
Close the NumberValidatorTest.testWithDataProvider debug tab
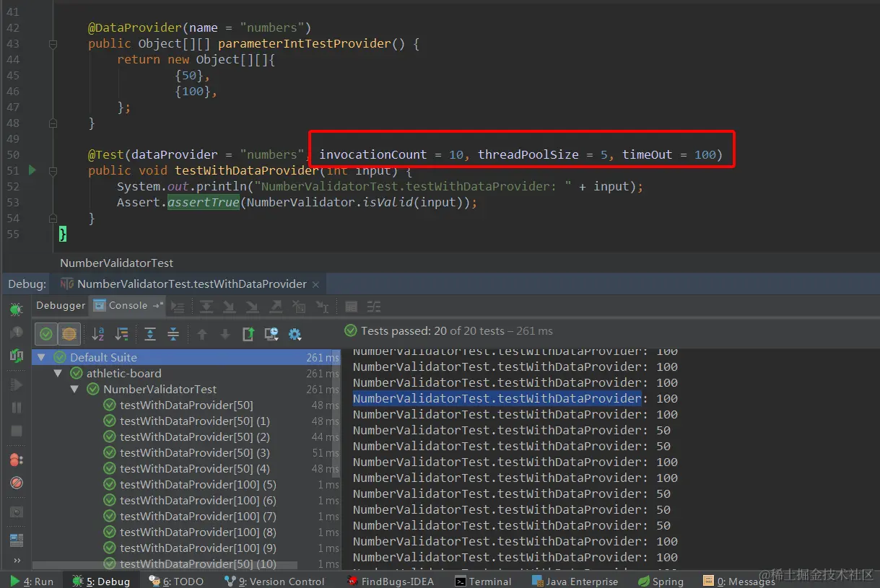316,284
